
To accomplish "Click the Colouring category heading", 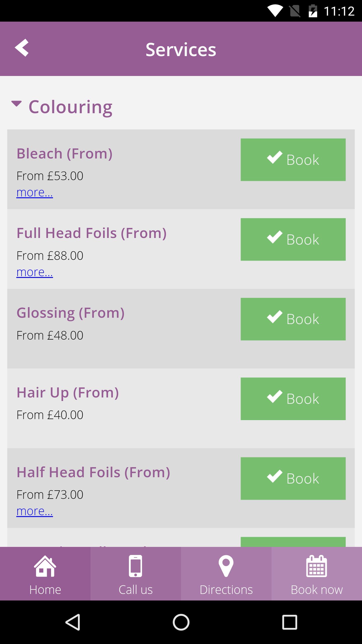I will pyautogui.click(x=70, y=107).
